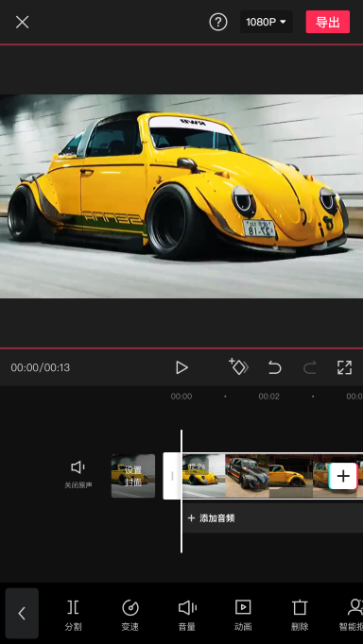Open the 变速 speed tool
Viewport: 363px width, 644px height.
tap(130, 615)
